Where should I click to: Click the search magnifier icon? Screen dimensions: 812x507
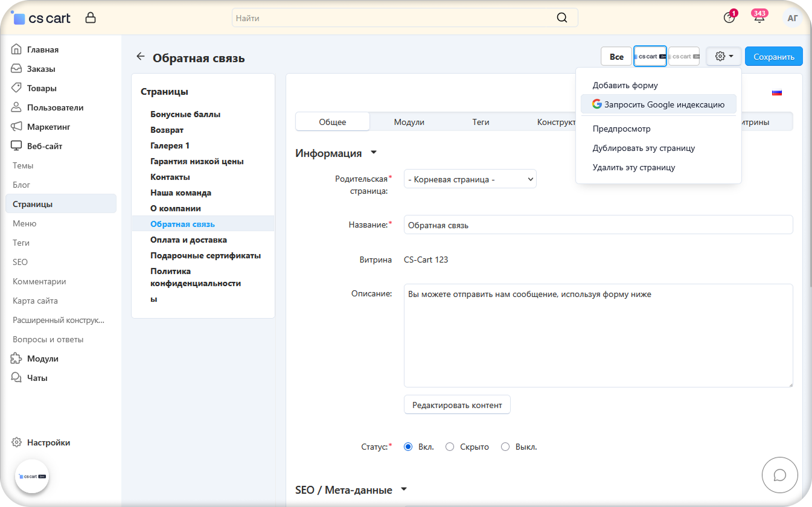click(561, 18)
